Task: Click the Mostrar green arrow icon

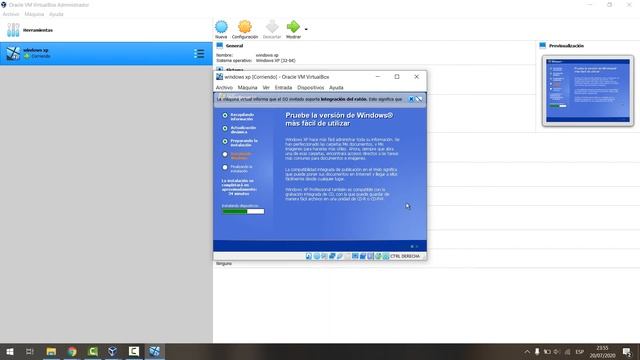Action: [x=293, y=27]
